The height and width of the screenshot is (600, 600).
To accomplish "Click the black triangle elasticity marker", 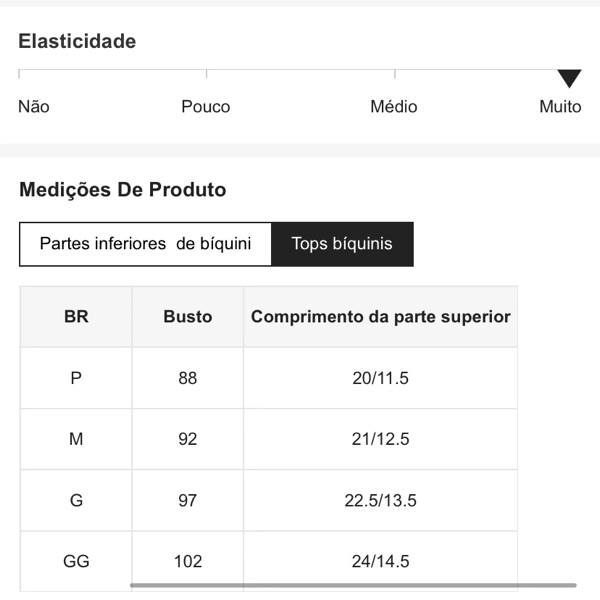I will pyautogui.click(x=569, y=78).
